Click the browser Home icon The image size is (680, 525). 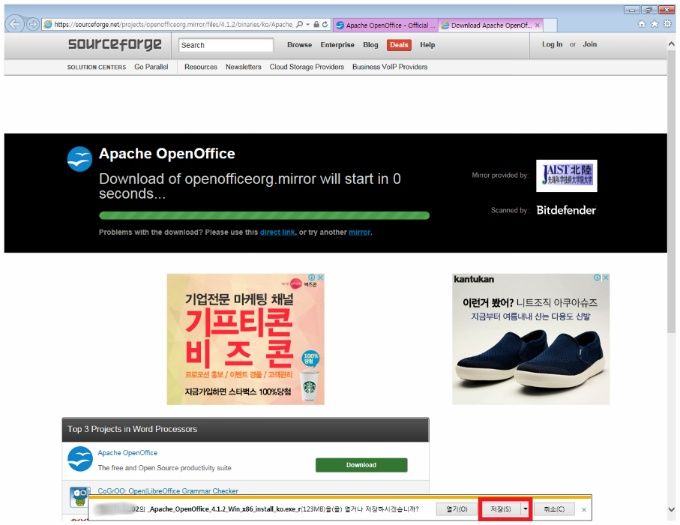642,24
